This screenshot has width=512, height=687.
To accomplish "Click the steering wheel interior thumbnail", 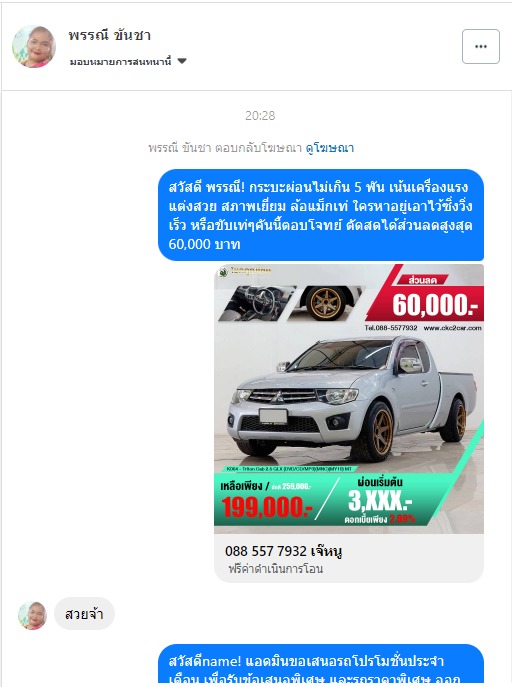I will tap(257, 303).
